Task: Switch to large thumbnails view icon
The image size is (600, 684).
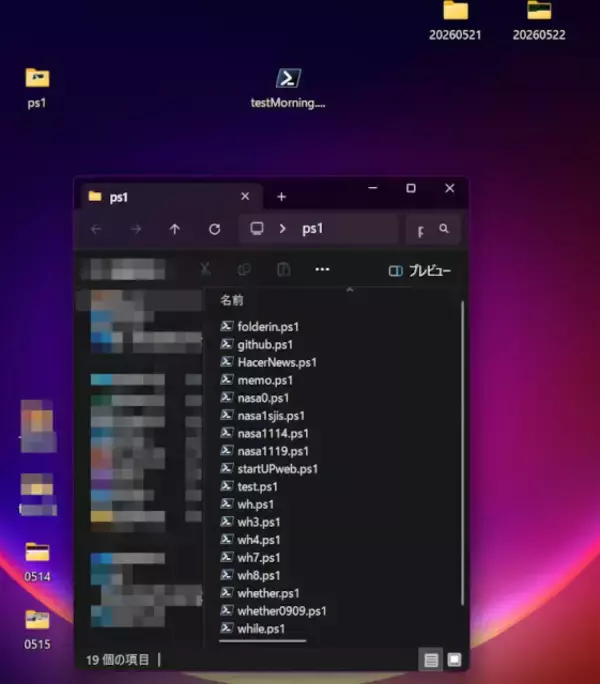Action: 454,660
